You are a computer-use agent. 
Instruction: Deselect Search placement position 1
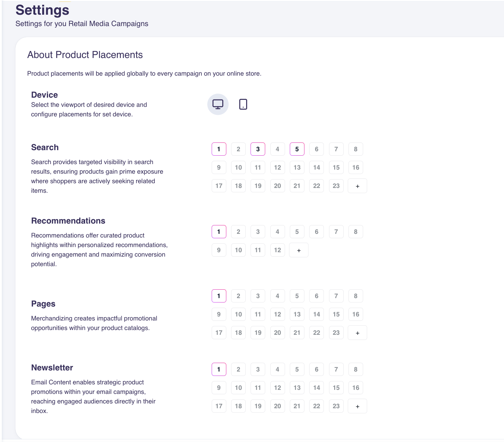pos(219,149)
